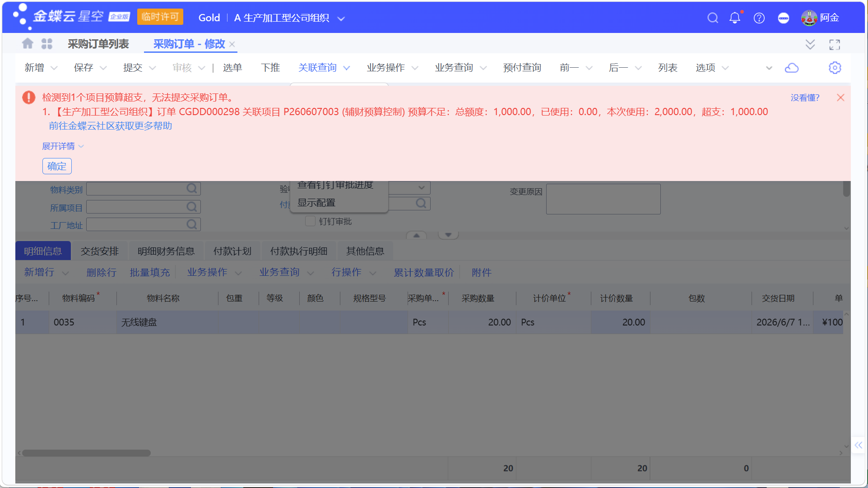Expand the 选项 dropdown
Image resolution: width=868 pixels, height=488 pixels.
click(725, 68)
